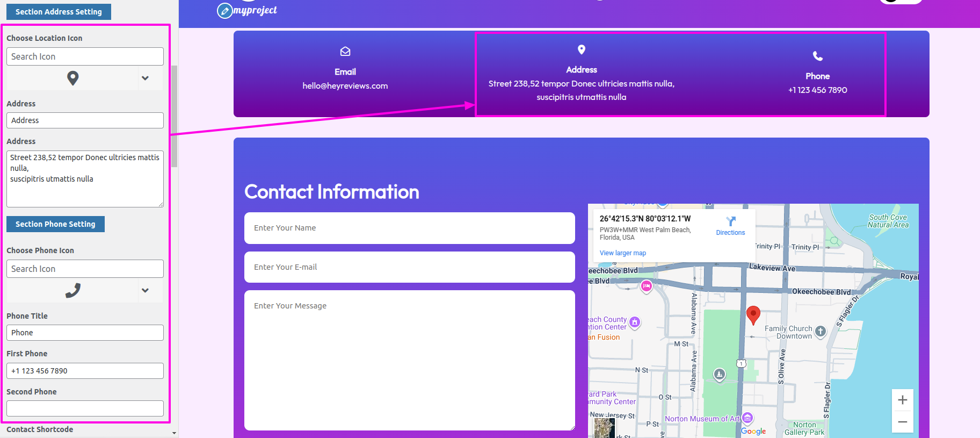Click the red map marker pin
980x438 pixels.
tap(753, 314)
